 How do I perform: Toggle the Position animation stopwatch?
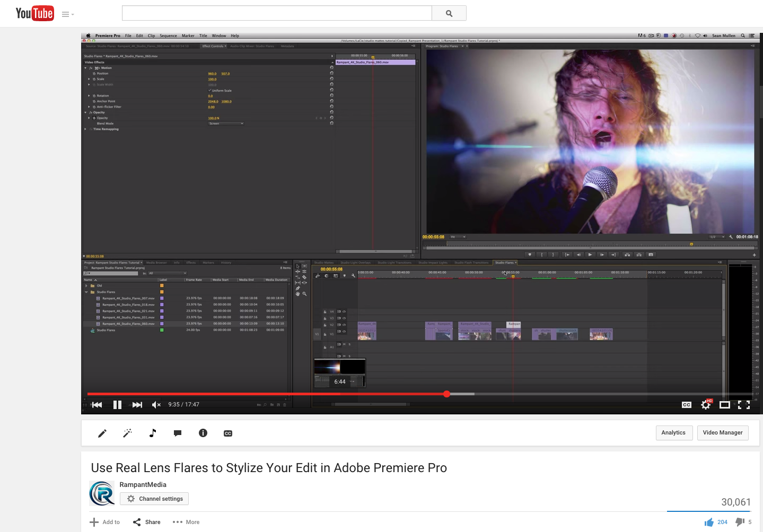pyautogui.click(x=94, y=74)
